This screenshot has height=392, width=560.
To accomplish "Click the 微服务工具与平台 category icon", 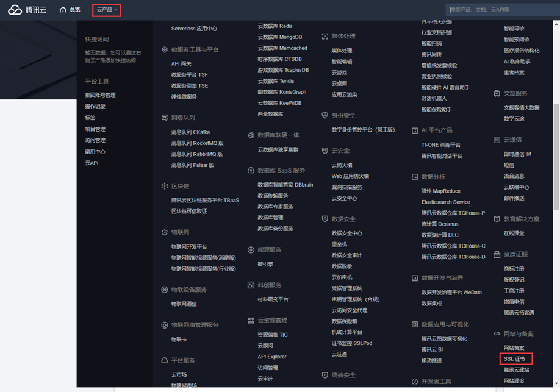I will tap(164, 49).
